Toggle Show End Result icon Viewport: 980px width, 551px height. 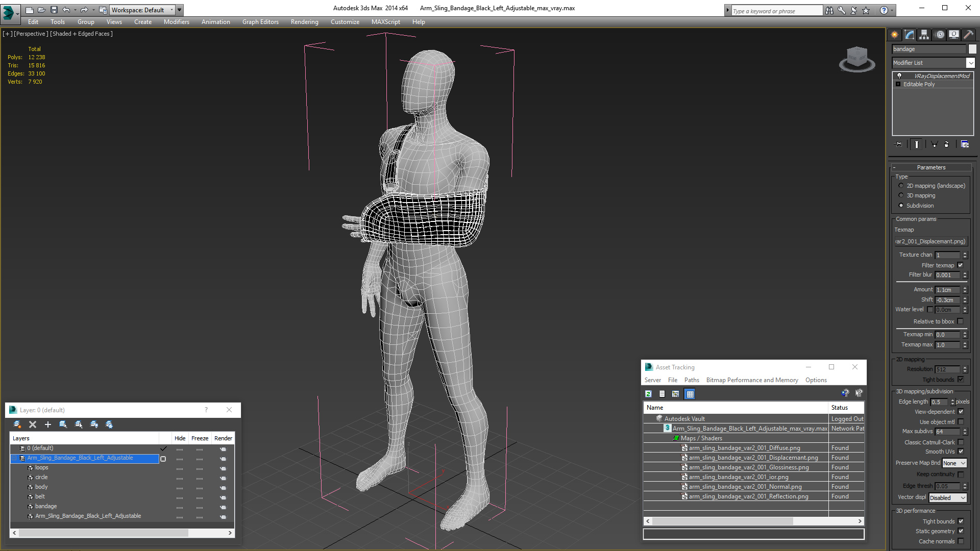click(x=917, y=144)
